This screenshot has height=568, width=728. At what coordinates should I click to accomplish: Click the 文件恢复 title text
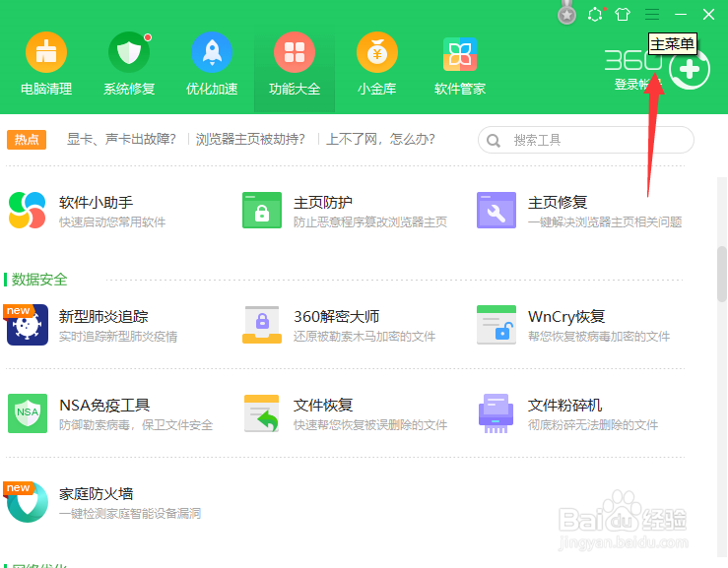(323, 406)
